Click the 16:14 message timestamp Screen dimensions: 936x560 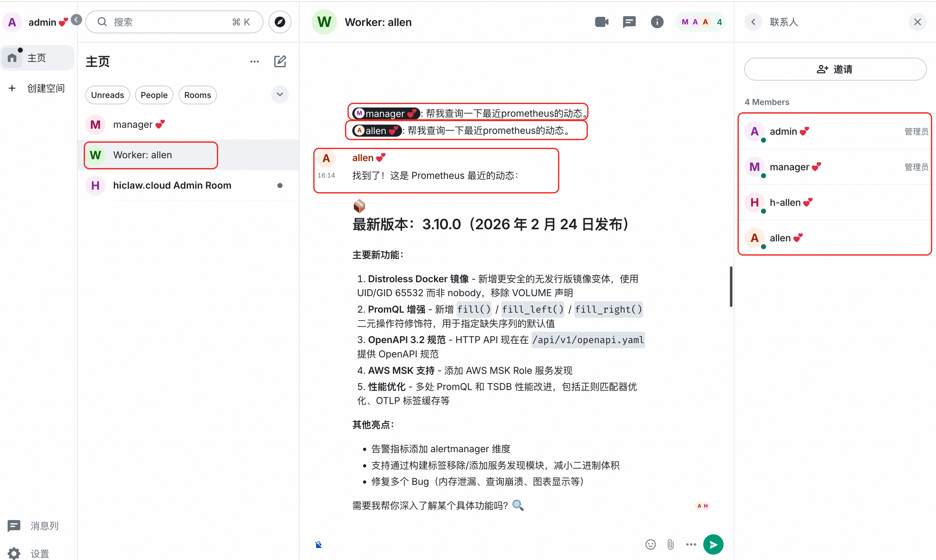click(326, 175)
